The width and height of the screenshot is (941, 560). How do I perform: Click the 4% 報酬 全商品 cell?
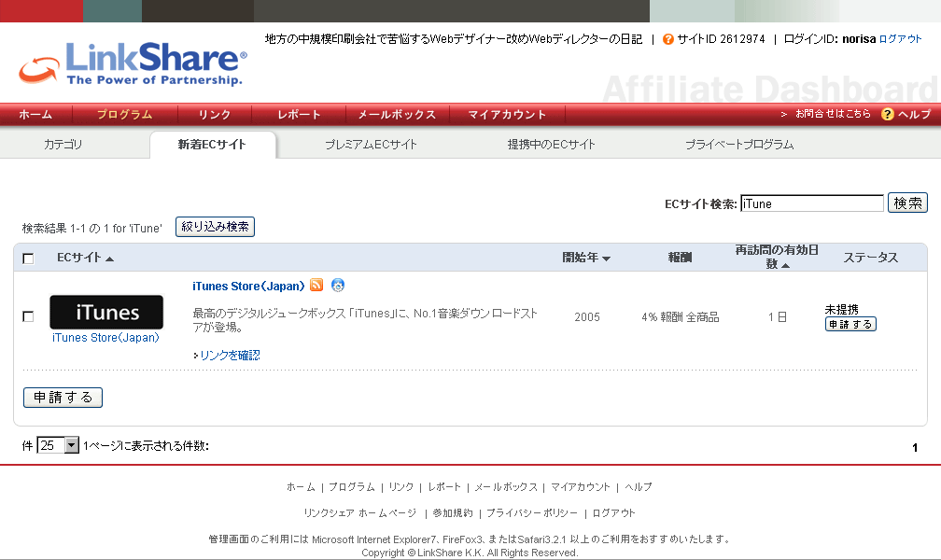680,317
